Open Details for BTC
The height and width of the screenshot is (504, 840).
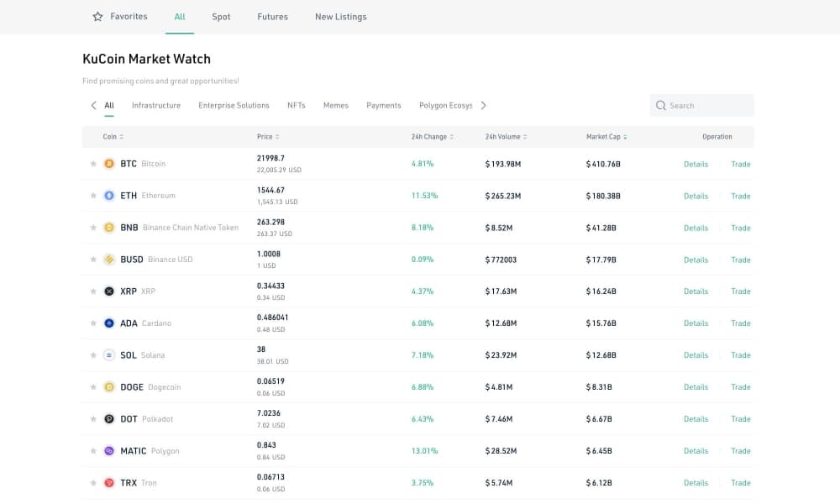pyautogui.click(x=696, y=164)
